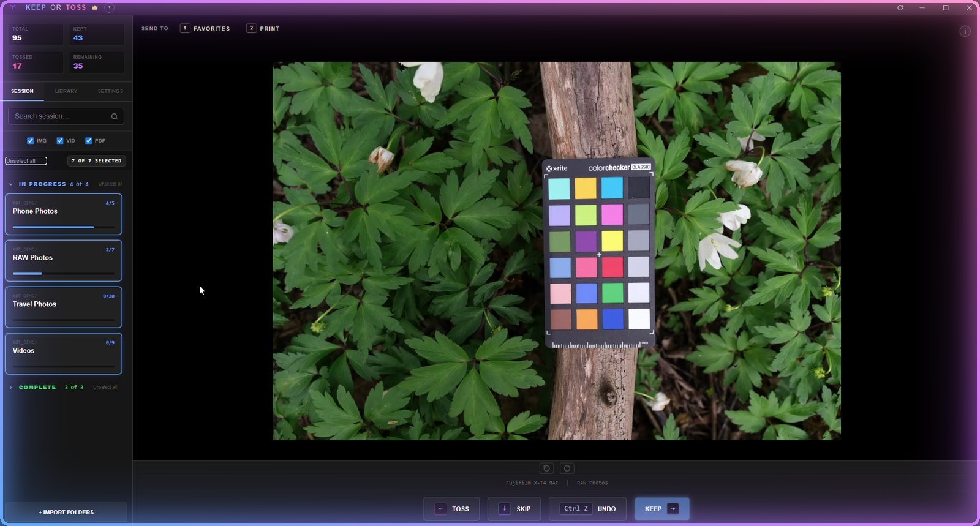Toggle the IMG file type checkbox
The height and width of the screenshot is (526, 980).
[31, 141]
